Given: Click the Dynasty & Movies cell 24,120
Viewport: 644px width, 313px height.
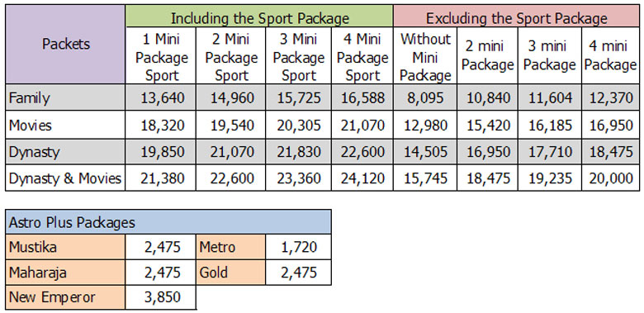Looking at the screenshot, I should pyautogui.click(x=362, y=178).
